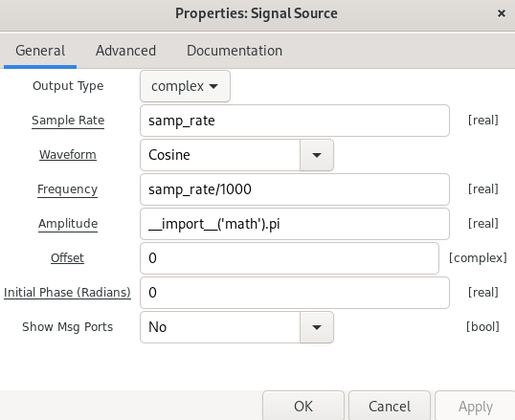The image size is (515, 420).
Task: Click the Output Type label
Action: [x=68, y=86]
